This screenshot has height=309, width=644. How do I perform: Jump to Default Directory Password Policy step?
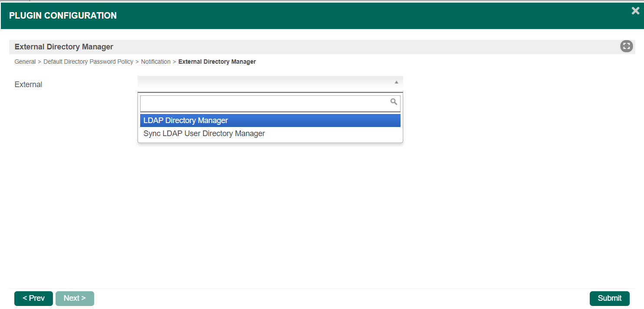(88, 62)
